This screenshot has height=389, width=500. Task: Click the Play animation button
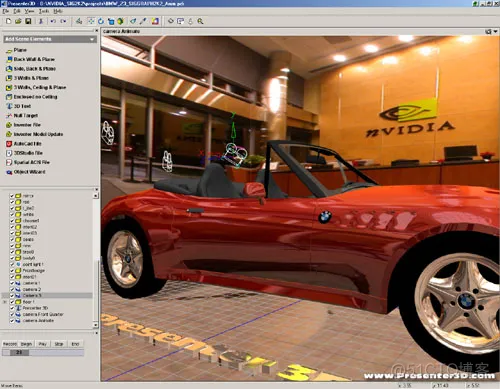pos(42,344)
